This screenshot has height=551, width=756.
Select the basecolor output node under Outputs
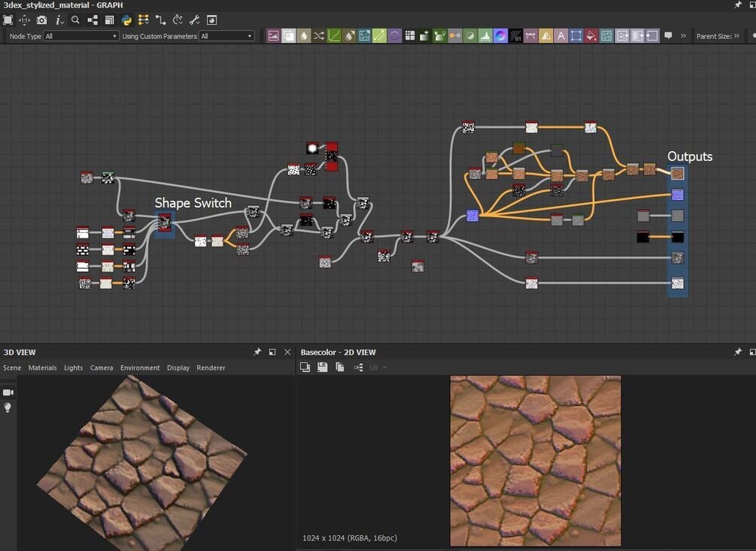[x=678, y=173]
